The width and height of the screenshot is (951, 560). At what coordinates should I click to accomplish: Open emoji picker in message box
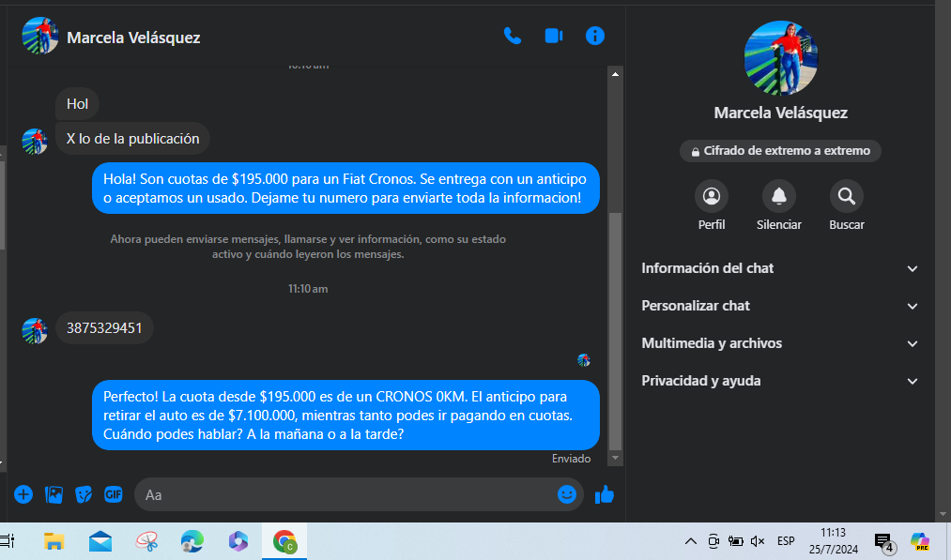pos(566,494)
